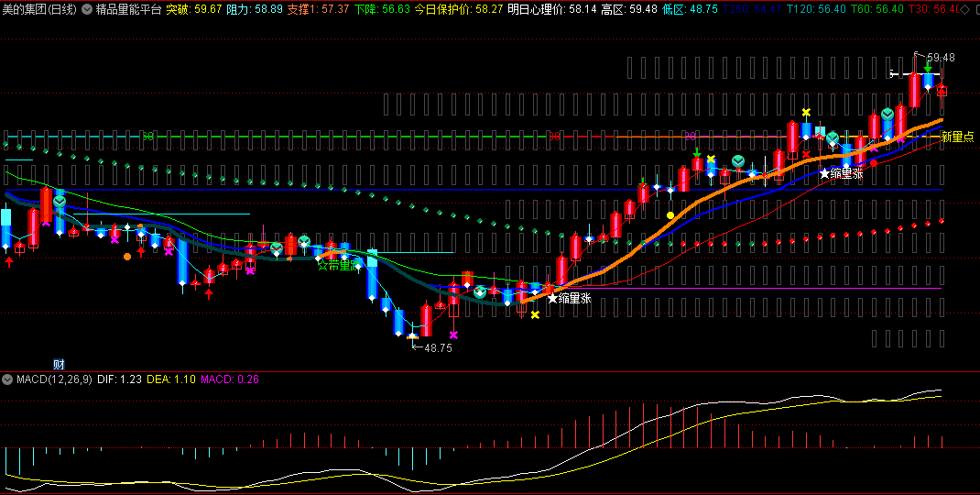
Task: Click the 48.75 low price label on chart
Action: click(x=438, y=348)
